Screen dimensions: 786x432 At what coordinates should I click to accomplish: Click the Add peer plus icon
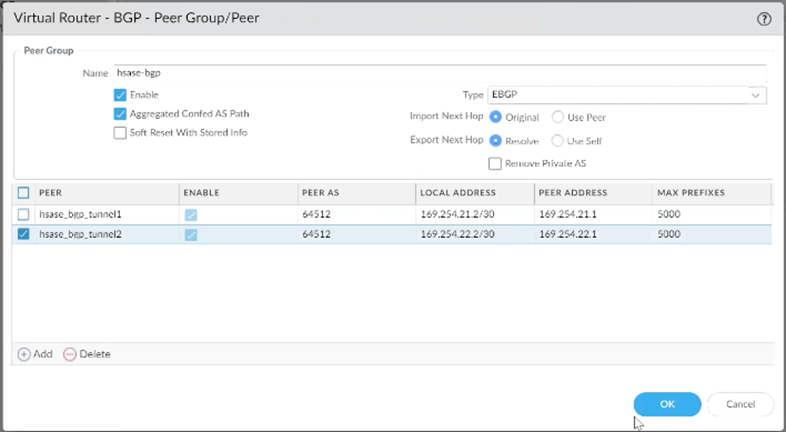tap(25, 354)
